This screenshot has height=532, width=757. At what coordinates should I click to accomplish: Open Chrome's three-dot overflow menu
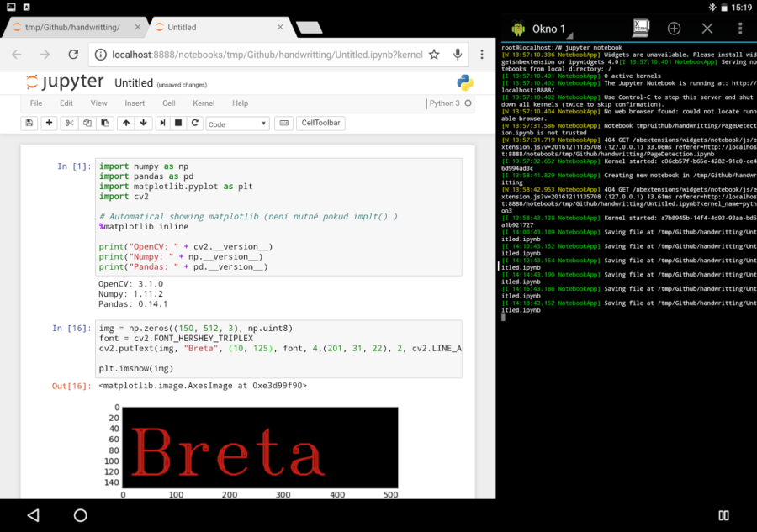(481, 55)
